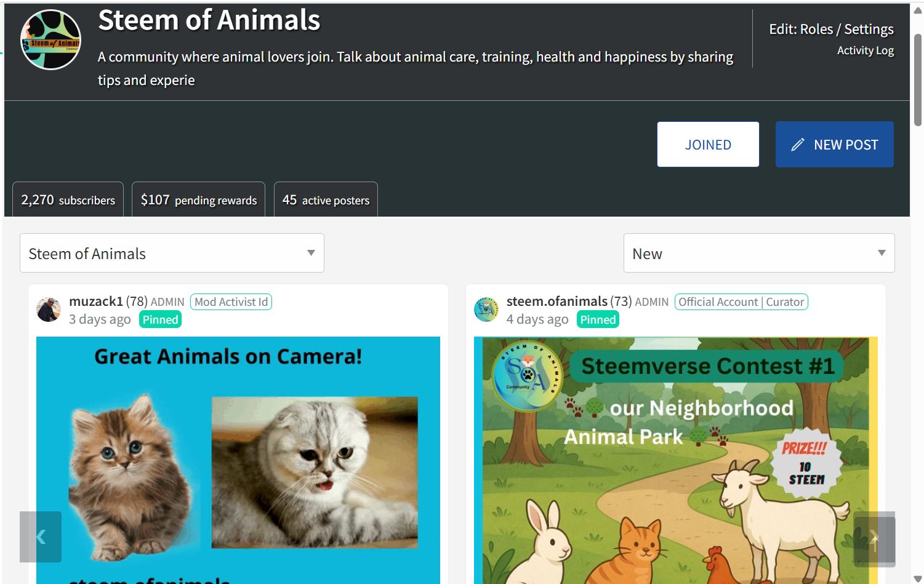Open community Settings link
Viewport: 924px width, 584px height.
tap(869, 30)
